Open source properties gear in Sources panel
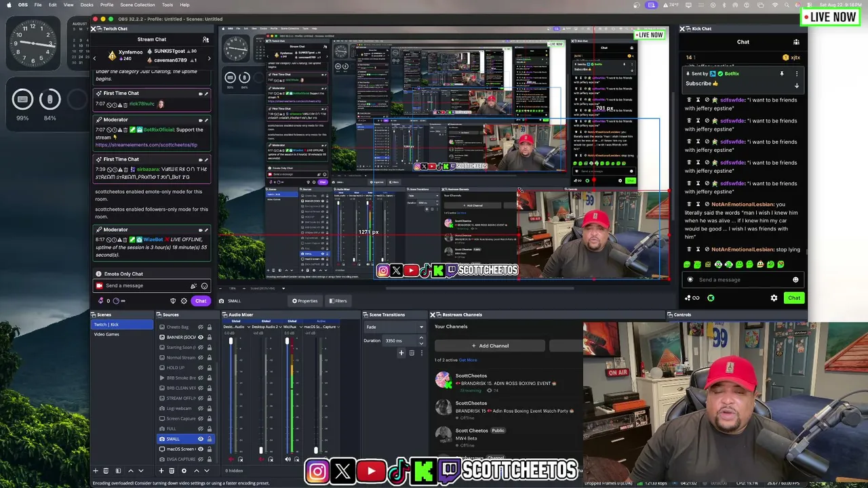Viewport: 868px width, 488px height. (x=184, y=470)
